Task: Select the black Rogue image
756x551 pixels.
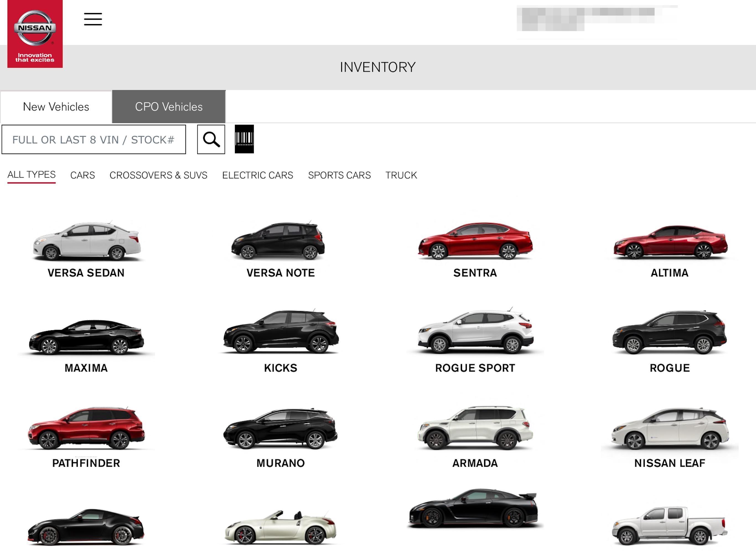Action: 670,332
